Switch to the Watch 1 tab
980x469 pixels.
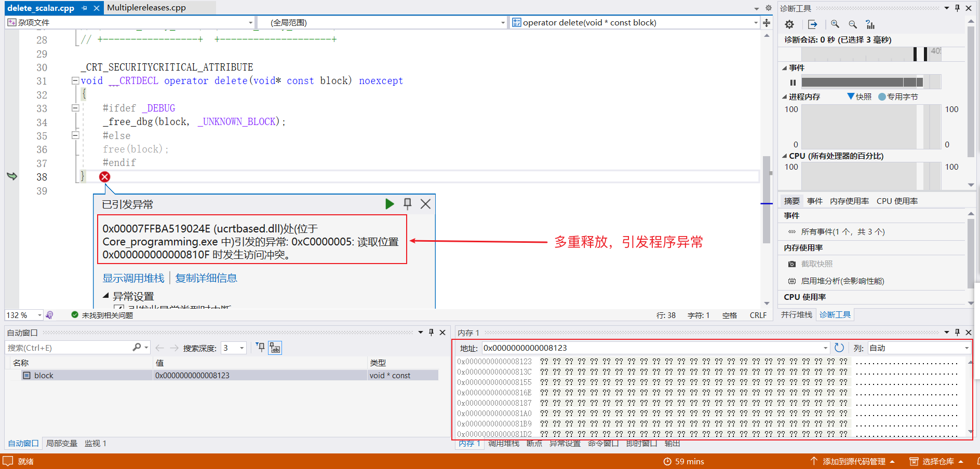(96, 443)
